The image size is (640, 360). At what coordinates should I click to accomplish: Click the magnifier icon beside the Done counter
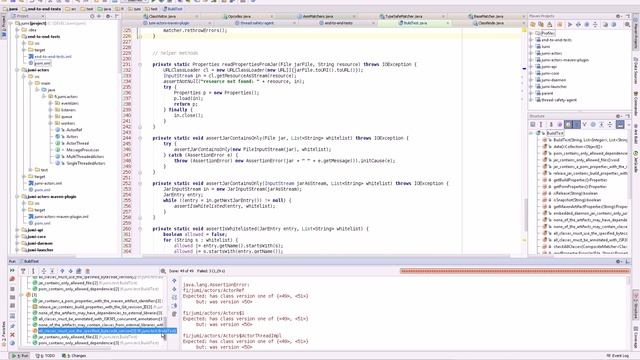point(163,271)
